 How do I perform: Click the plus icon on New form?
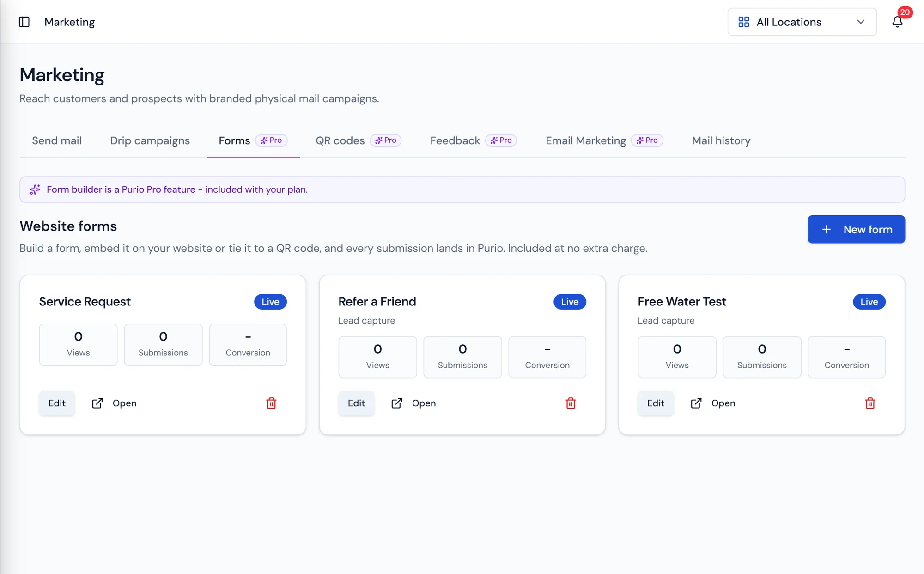(826, 229)
